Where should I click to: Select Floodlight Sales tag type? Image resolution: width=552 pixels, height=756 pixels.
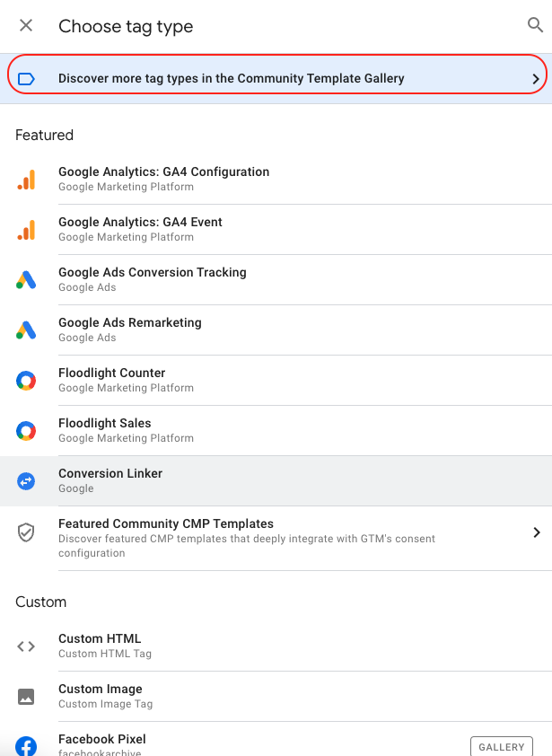[276, 431]
